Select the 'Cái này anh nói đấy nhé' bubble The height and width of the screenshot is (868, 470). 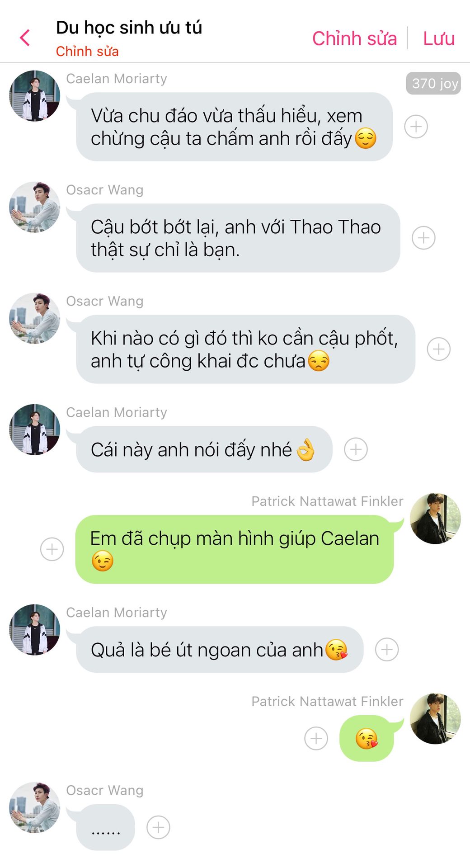(204, 449)
